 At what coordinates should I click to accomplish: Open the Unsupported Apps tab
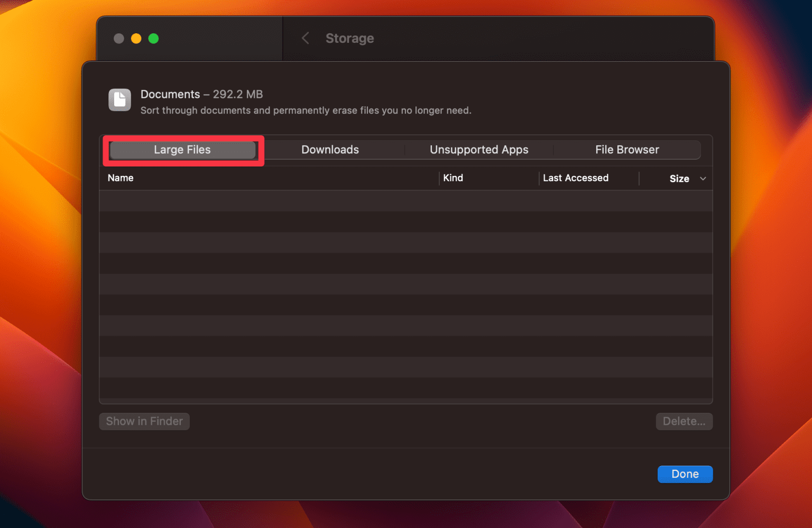[x=478, y=150]
